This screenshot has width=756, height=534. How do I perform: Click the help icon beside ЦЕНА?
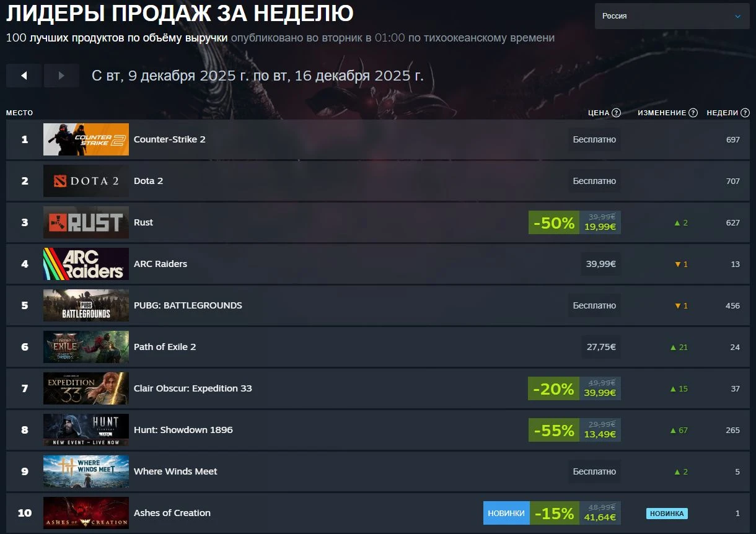pos(616,113)
